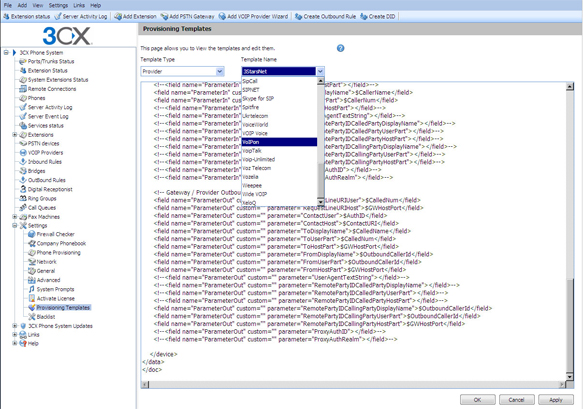Click template editor horizontal scrollbar
The height and width of the screenshot is (409, 583).
[x=353, y=384]
